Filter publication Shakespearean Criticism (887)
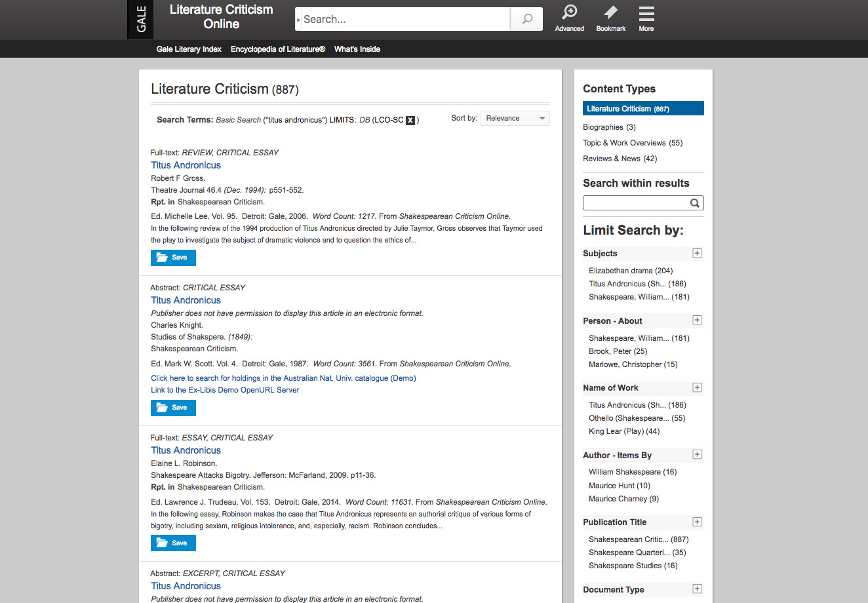This screenshot has width=868, height=603. point(639,539)
